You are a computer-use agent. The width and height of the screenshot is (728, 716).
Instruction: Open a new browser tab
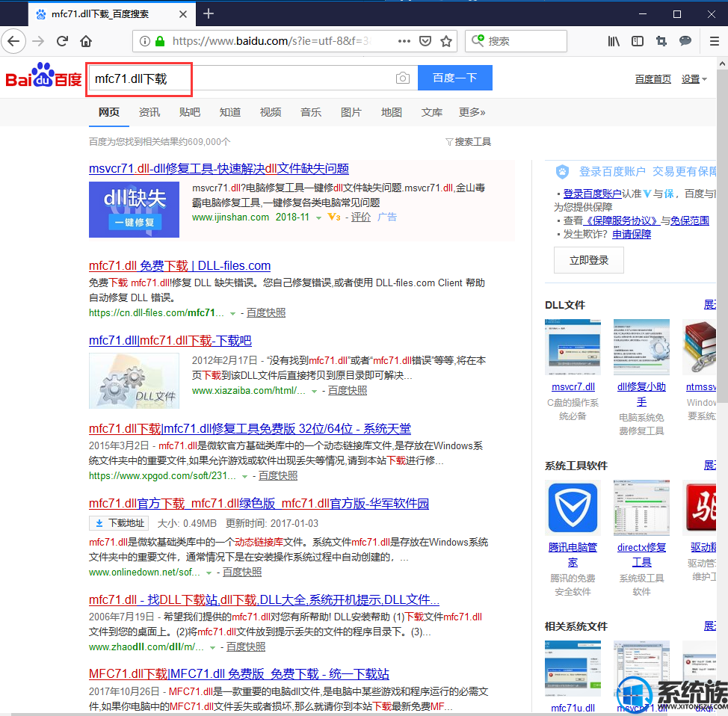click(x=209, y=13)
